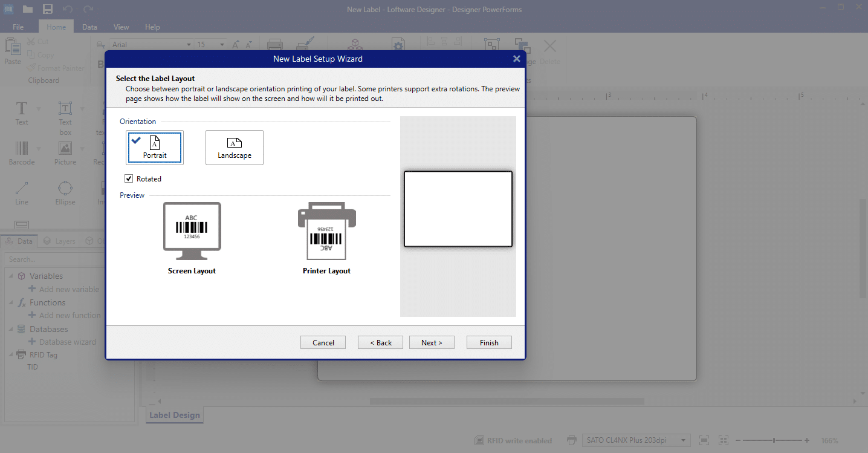Toggle the Rotated checkbox
Screen dimensions: 868x453
click(129, 178)
